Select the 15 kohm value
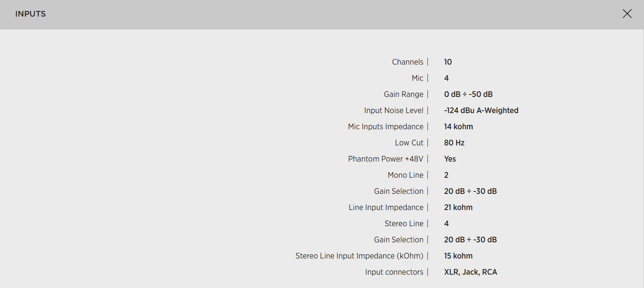Image resolution: width=644 pixels, height=288 pixels. pos(458,256)
